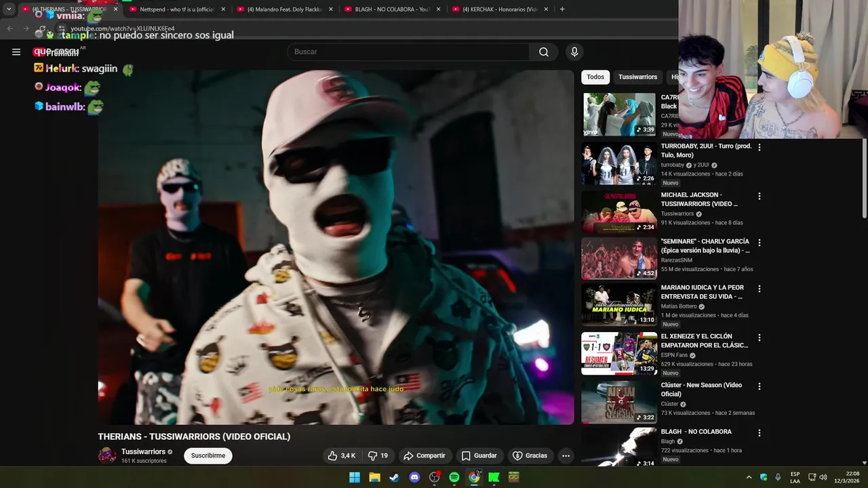
Task: Open a new Chrome tab
Action: [562, 9]
